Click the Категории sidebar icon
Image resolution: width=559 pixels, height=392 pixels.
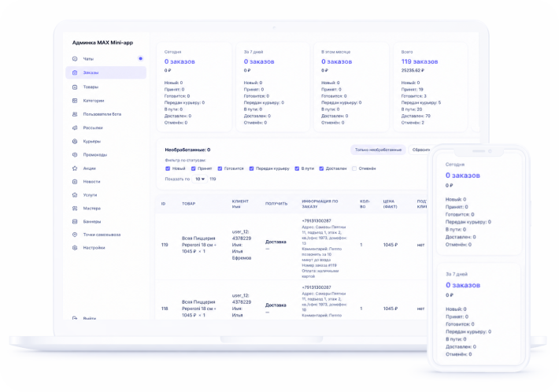(x=75, y=101)
